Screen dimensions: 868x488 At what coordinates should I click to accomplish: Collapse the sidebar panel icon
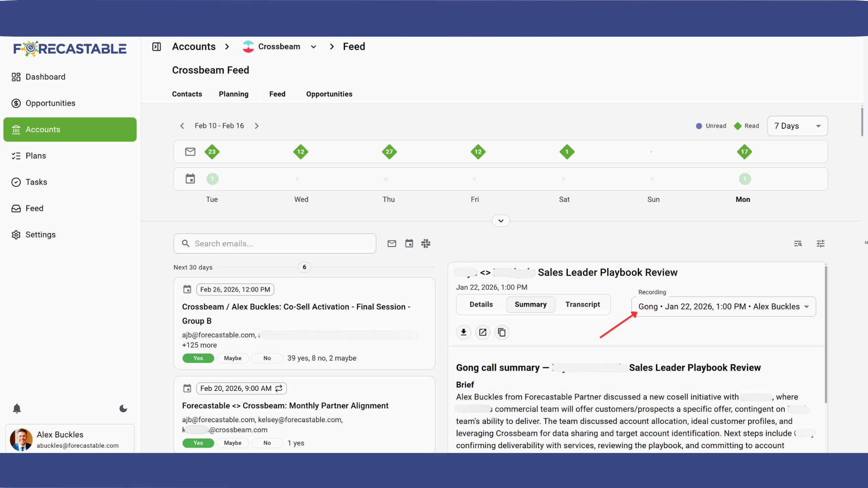pos(156,47)
